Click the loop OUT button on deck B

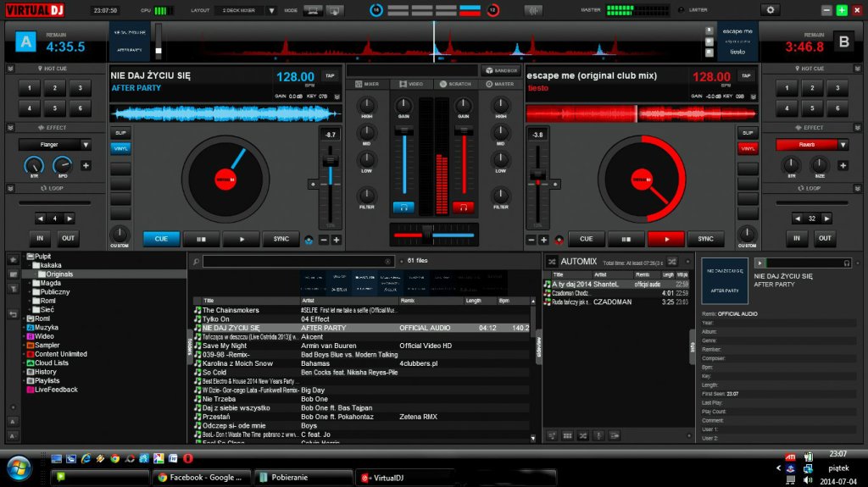click(x=825, y=239)
